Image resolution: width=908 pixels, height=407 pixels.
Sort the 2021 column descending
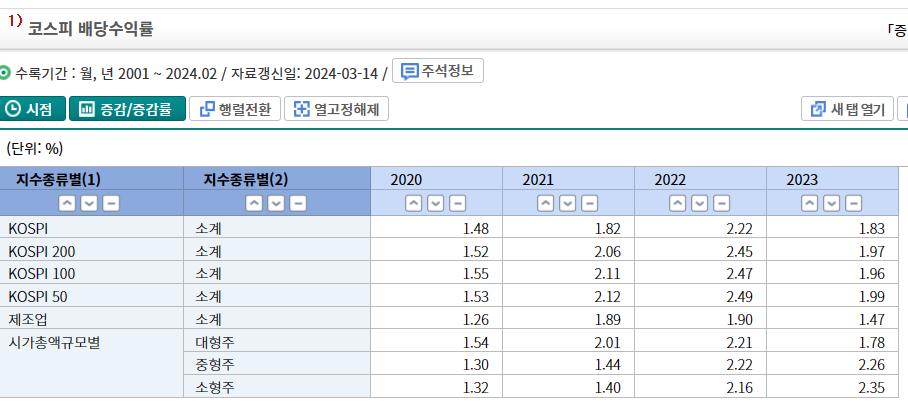[x=568, y=203]
